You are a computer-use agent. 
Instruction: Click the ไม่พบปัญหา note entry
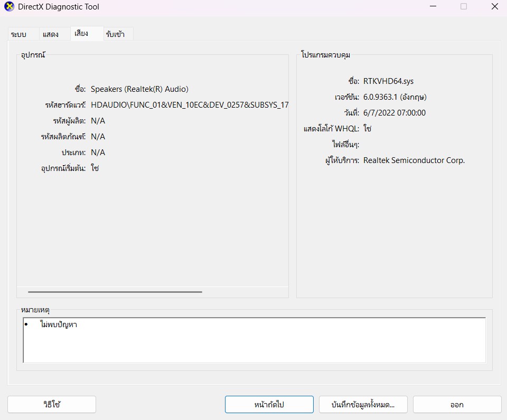coord(59,324)
